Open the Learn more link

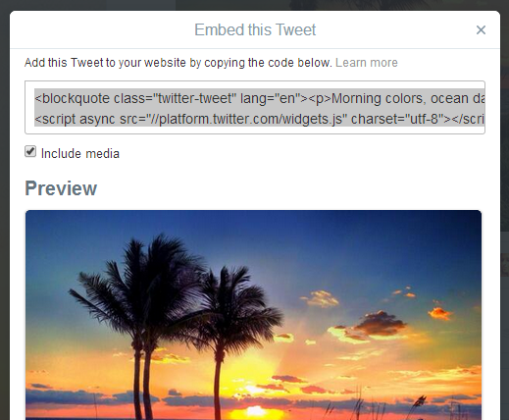(367, 63)
